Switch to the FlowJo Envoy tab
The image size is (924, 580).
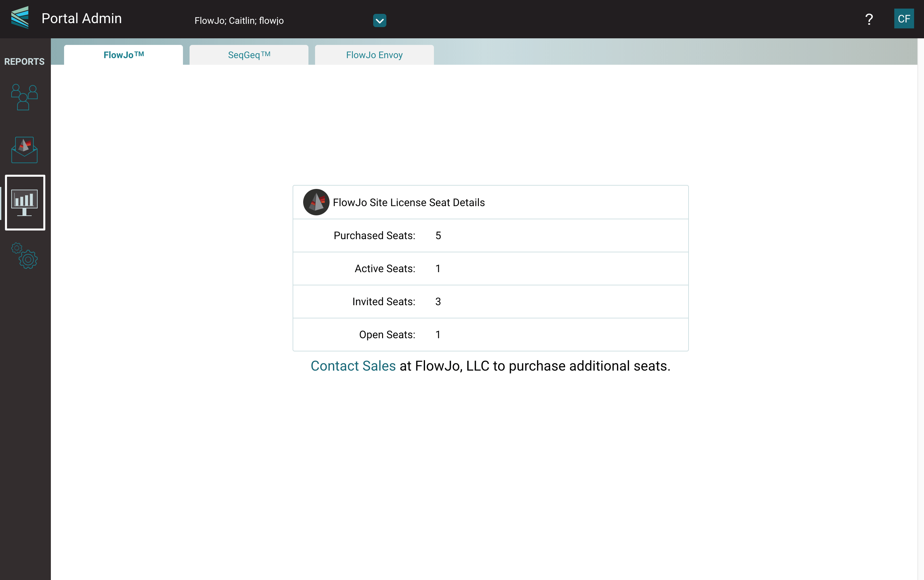coord(374,55)
